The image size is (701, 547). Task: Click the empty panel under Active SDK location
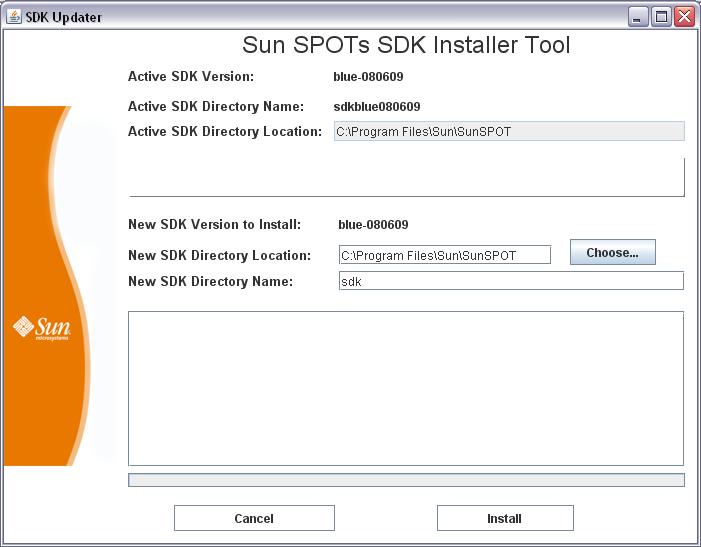406,176
